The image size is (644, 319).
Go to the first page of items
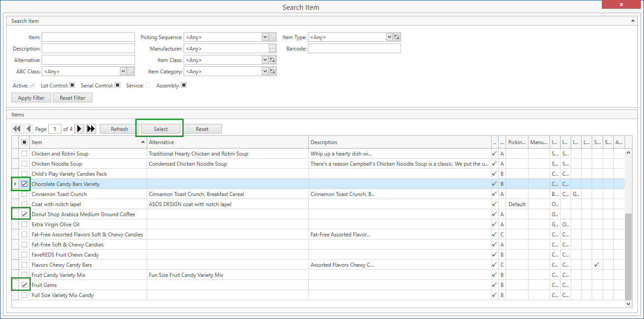[x=16, y=128]
